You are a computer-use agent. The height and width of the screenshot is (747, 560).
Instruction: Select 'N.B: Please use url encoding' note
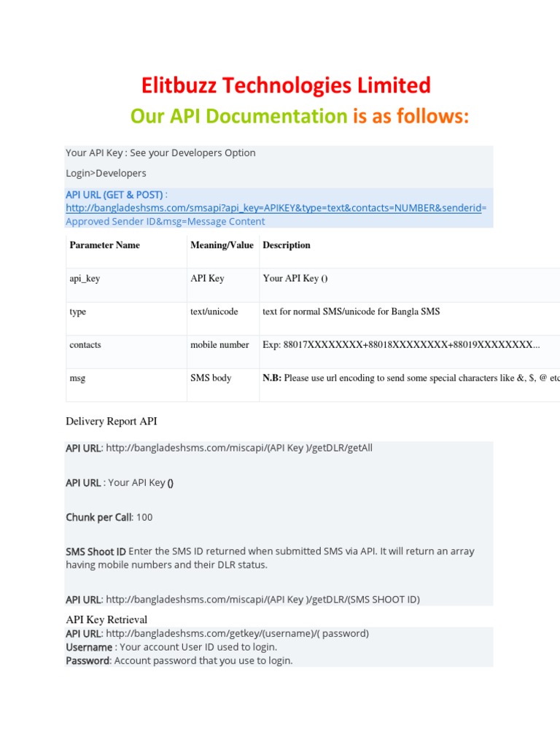point(411,379)
